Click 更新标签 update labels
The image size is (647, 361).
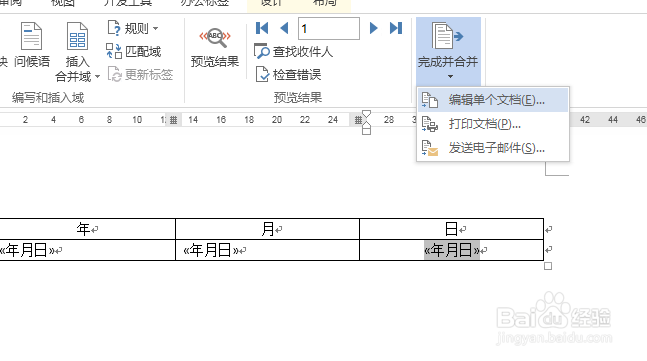(x=140, y=74)
